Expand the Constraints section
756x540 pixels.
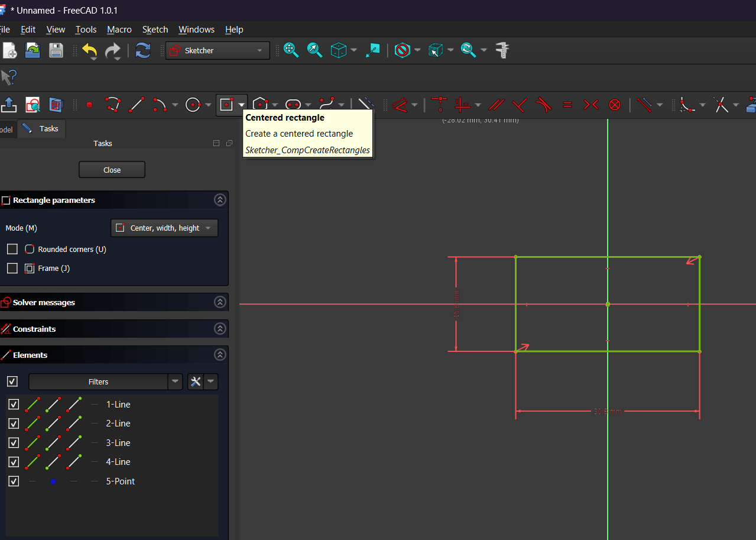[220, 329]
